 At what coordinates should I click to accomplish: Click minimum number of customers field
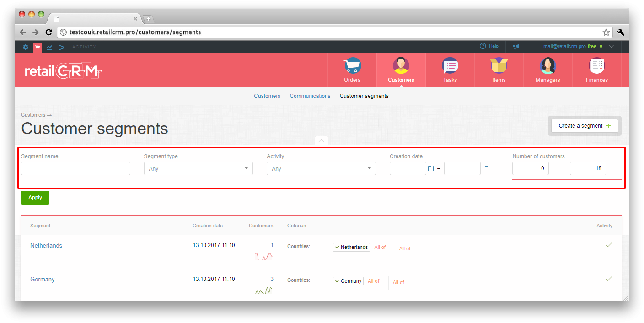[531, 168]
